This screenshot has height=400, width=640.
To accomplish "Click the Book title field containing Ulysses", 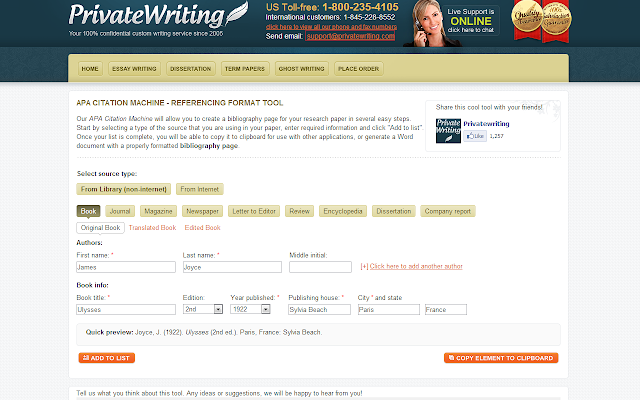I will coord(126,309).
